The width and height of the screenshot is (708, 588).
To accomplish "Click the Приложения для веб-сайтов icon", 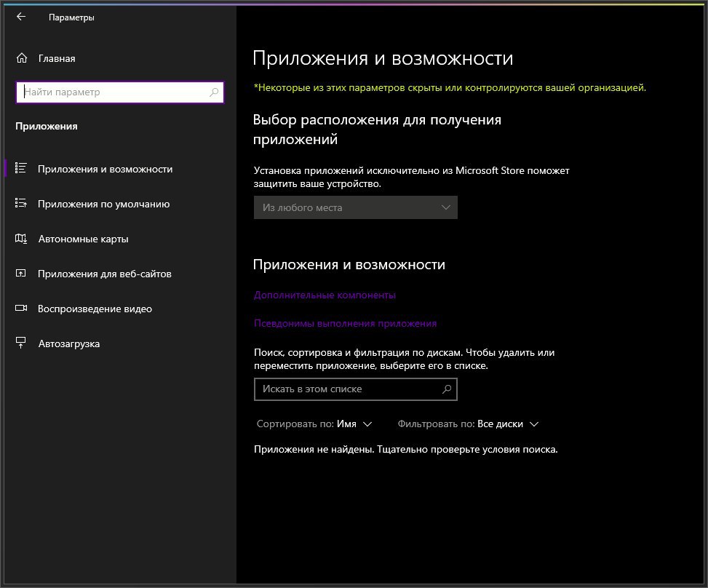I will 21,273.
